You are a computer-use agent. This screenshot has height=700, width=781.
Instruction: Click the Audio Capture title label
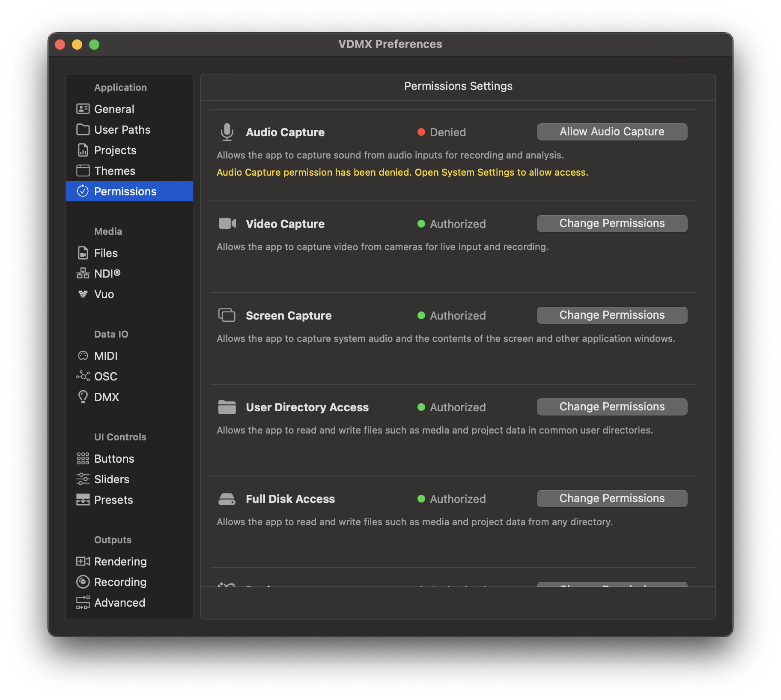pos(285,132)
